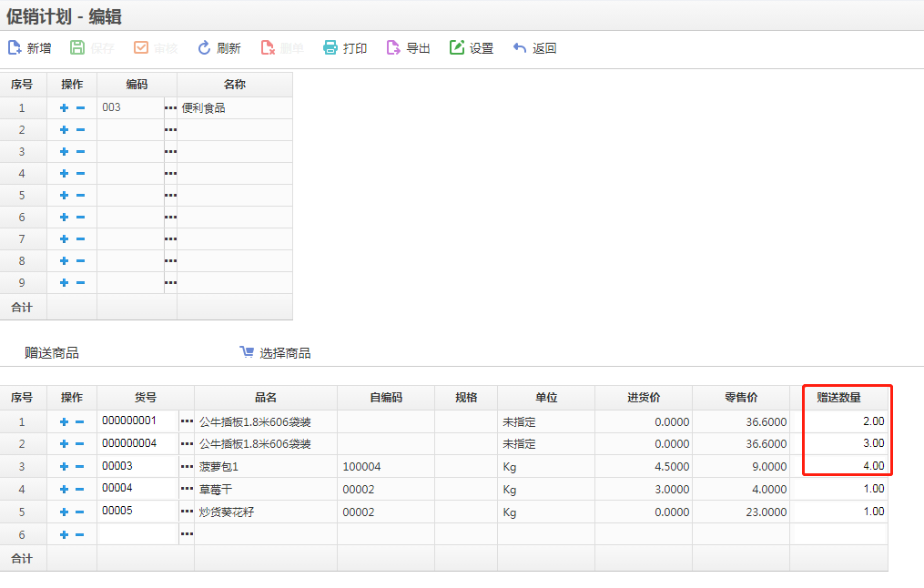Add row using plus in top row 2
The height and width of the screenshot is (588, 924).
[65, 129]
